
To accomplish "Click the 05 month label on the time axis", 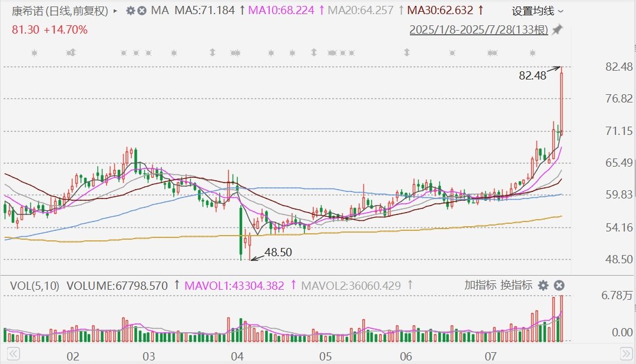I will pos(325,356).
